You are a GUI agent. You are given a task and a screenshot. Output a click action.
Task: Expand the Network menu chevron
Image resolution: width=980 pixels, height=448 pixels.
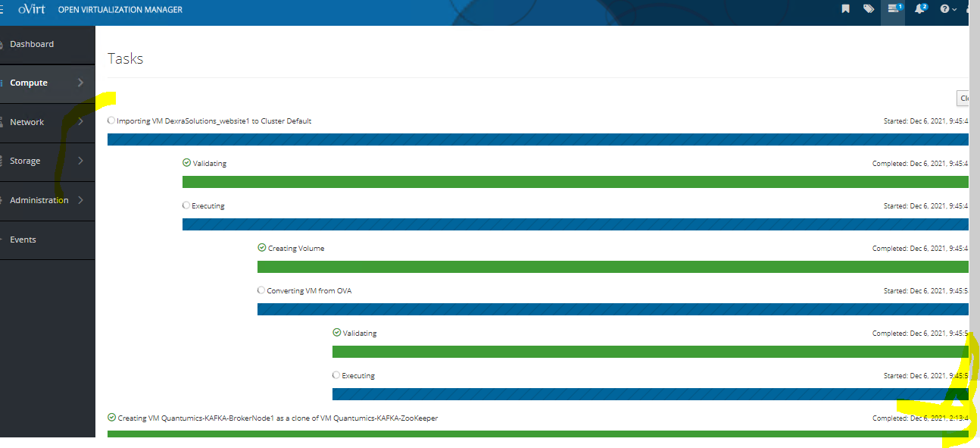[81, 122]
